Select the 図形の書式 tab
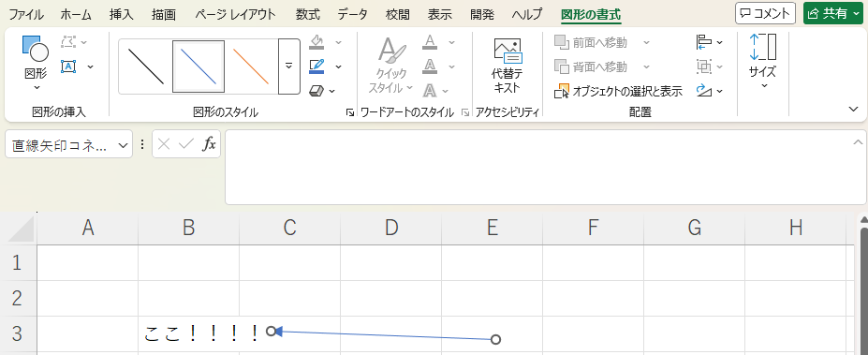 [x=591, y=14]
